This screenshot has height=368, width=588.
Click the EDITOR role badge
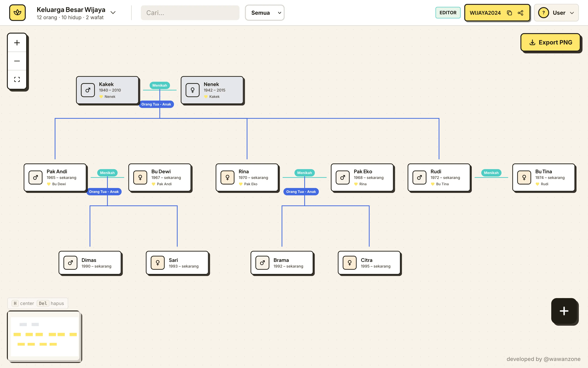[448, 13]
